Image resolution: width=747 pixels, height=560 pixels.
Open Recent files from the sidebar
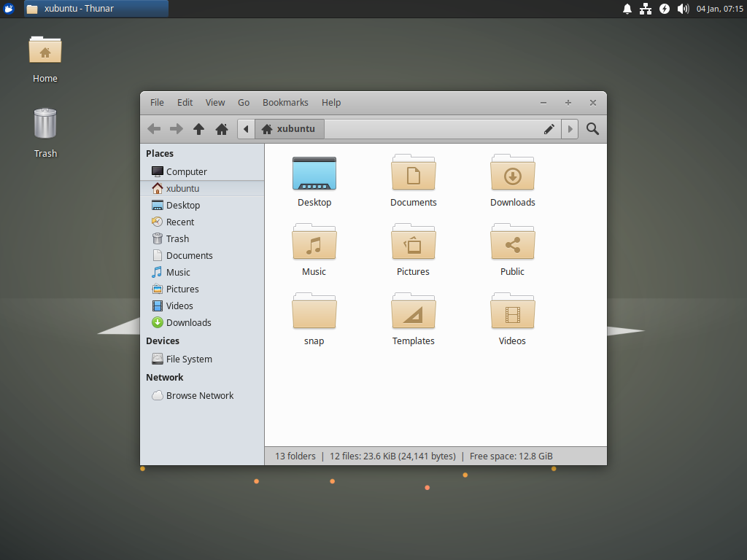pos(179,222)
